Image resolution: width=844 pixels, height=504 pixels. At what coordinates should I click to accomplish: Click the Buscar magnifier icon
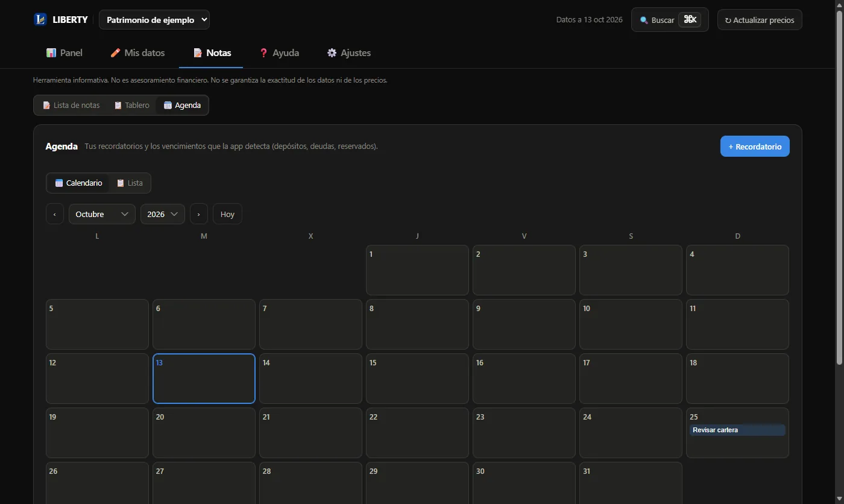[644, 20]
